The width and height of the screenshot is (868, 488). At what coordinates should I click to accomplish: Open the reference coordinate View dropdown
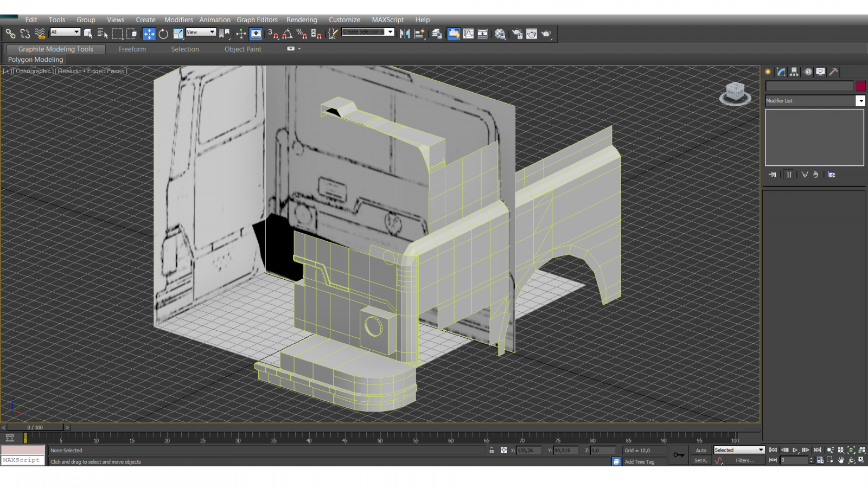201,33
